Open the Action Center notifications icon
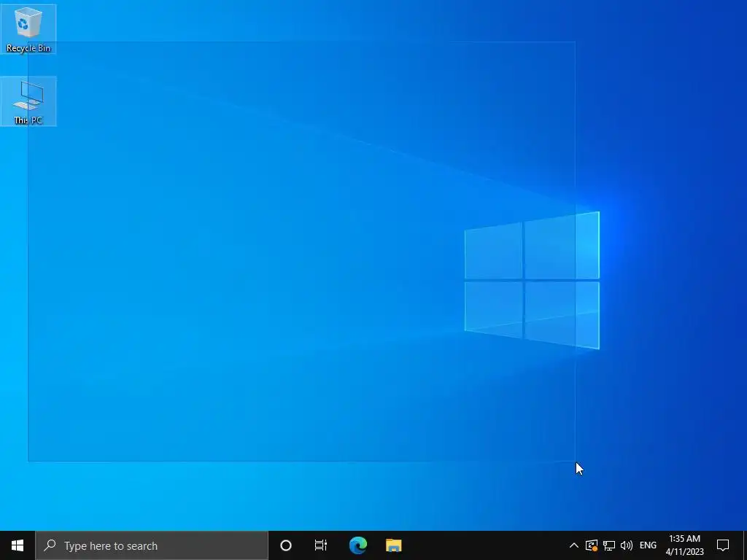The height and width of the screenshot is (560, 747). (x=723, y=545)
